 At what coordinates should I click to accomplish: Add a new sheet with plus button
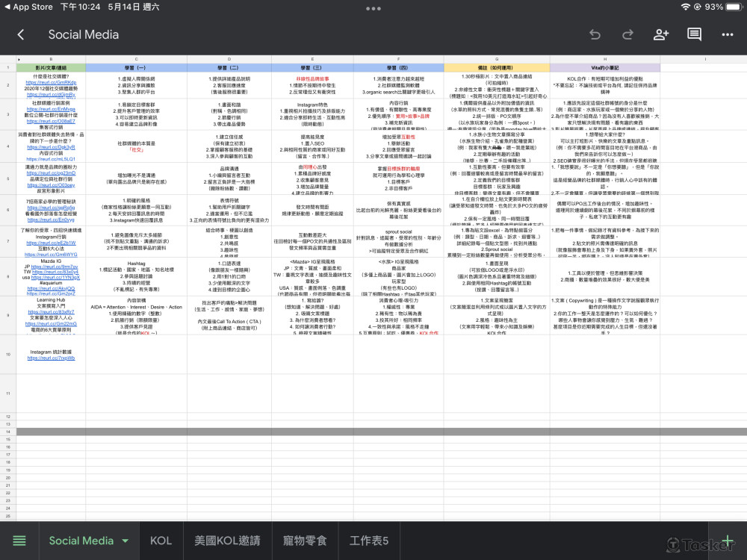pos(728,541)
